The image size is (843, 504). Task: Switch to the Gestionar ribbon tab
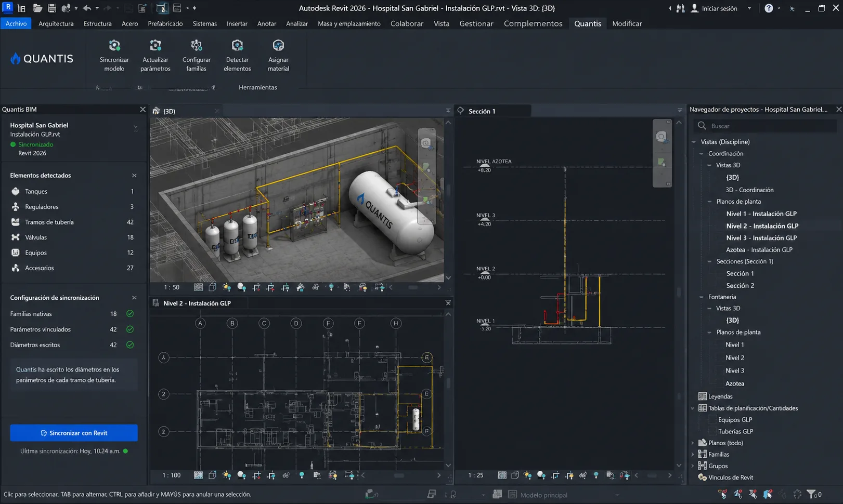(476, 23)
